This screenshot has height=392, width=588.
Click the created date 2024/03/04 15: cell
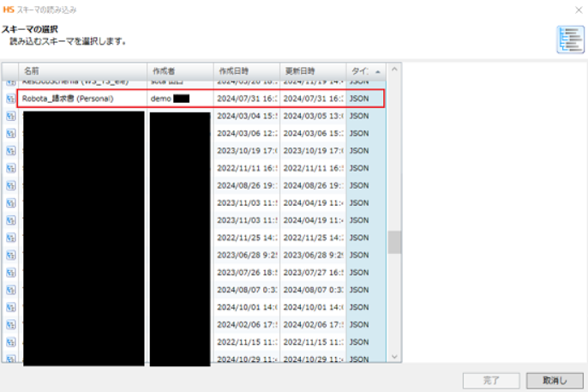(x=247, y=117)
